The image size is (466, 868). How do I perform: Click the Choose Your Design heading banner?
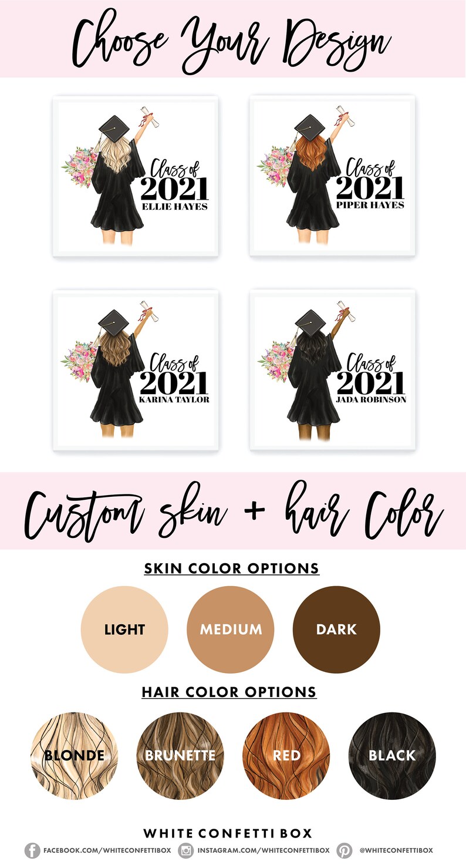coord(233,39)
